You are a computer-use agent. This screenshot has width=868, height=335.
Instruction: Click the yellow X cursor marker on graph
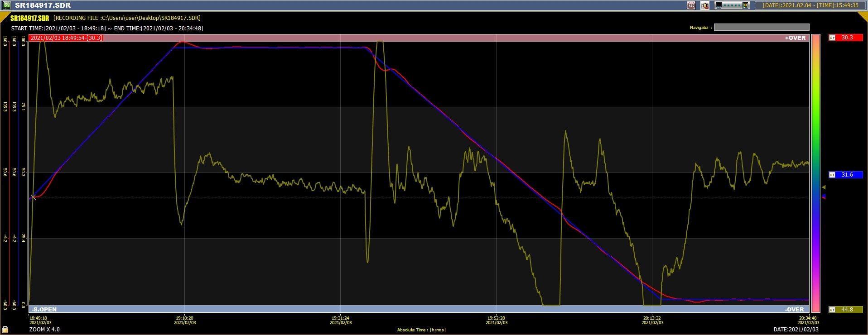click(x=33, y=197)
